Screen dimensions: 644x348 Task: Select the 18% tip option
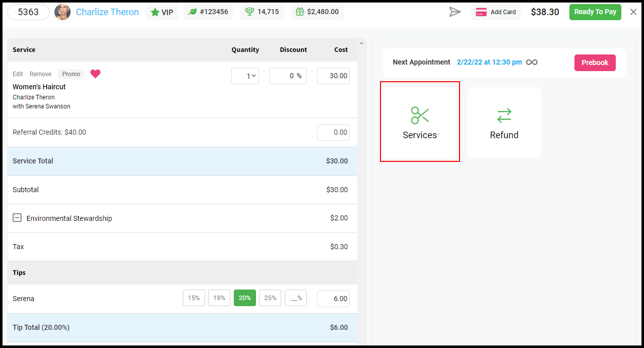219,298
